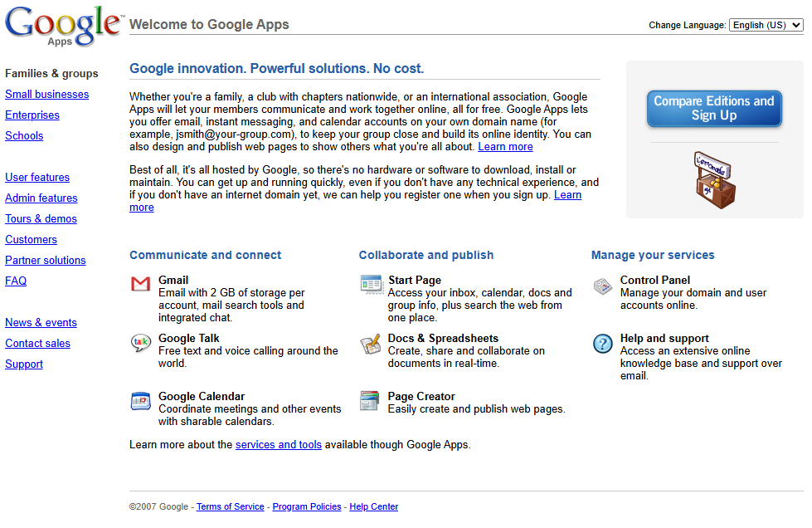Open the Small businesses sidebar link

click(x=46, y=94)
